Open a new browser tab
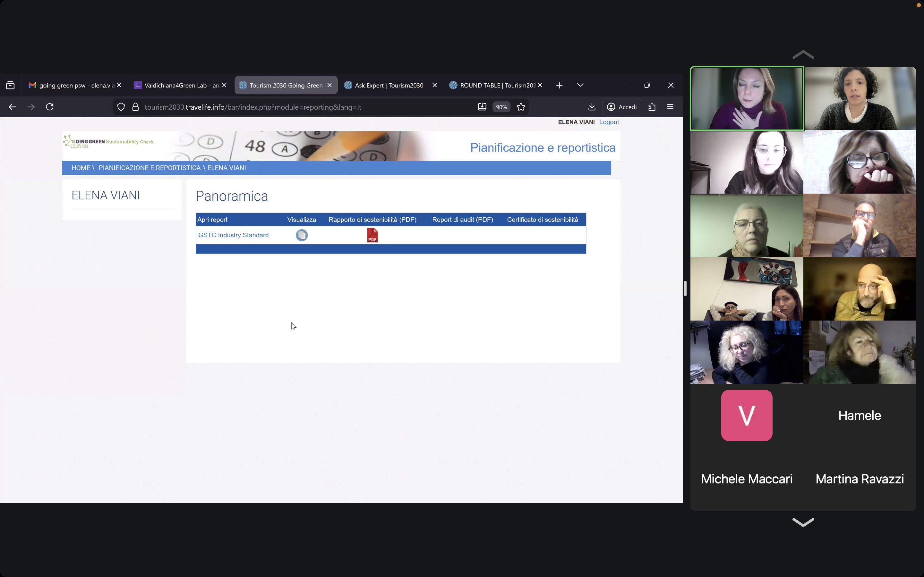 point(559,85)
